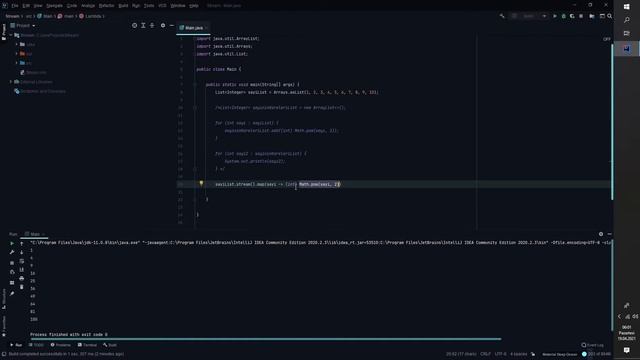Viewport: 640px width, 360px height.
Task: Click Collapse All in the Project panel
Action: coord(152,25)
